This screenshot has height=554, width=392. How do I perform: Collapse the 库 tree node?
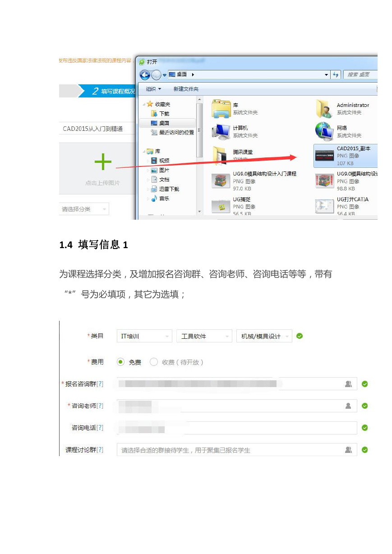click(x=144, y=151)
